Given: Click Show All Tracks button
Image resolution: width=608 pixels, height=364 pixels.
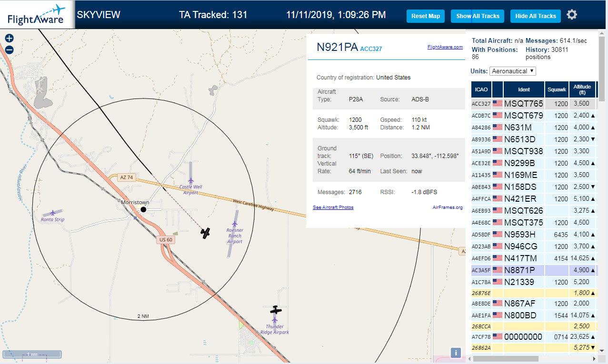Looking at the screenshot, I should [x=478, y=16].
